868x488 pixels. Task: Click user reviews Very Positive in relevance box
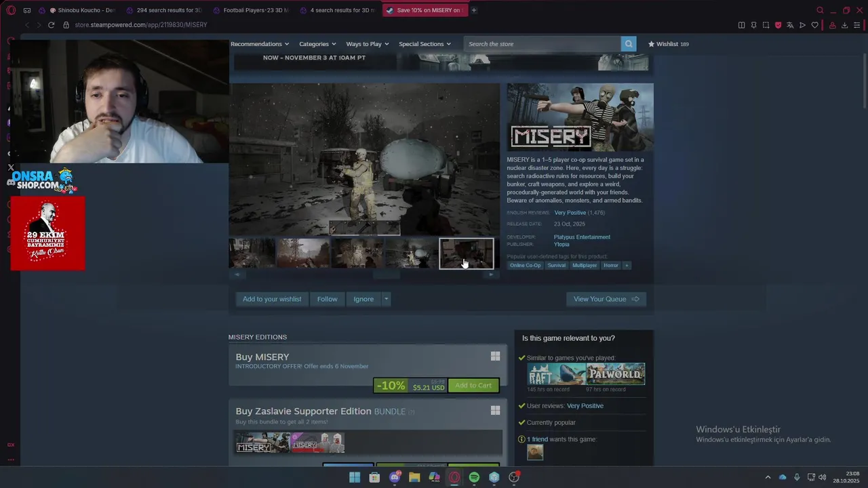pyautogui.click(x=585, y=406)
